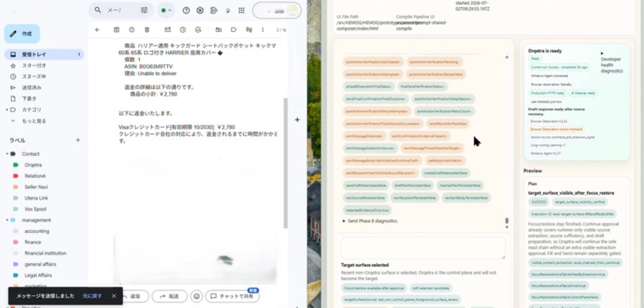Snooze this email clock icon
644x308 pixels.
[183, 30]
